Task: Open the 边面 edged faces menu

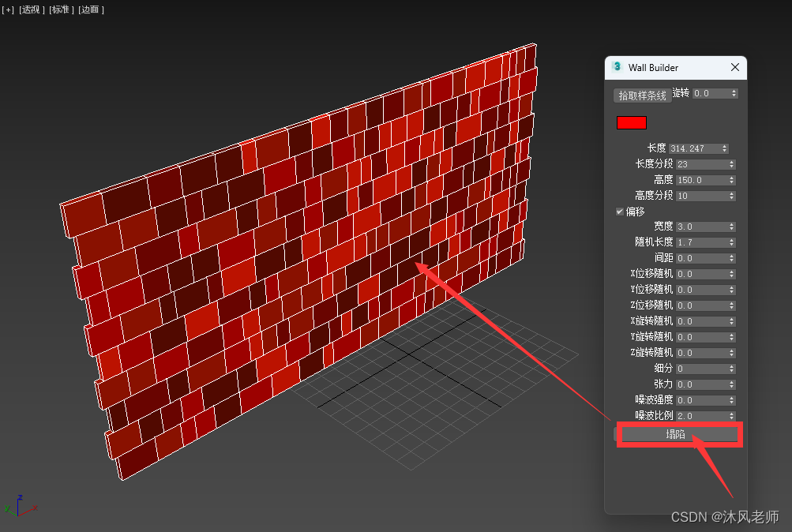Action: click(x=91, y=9)
